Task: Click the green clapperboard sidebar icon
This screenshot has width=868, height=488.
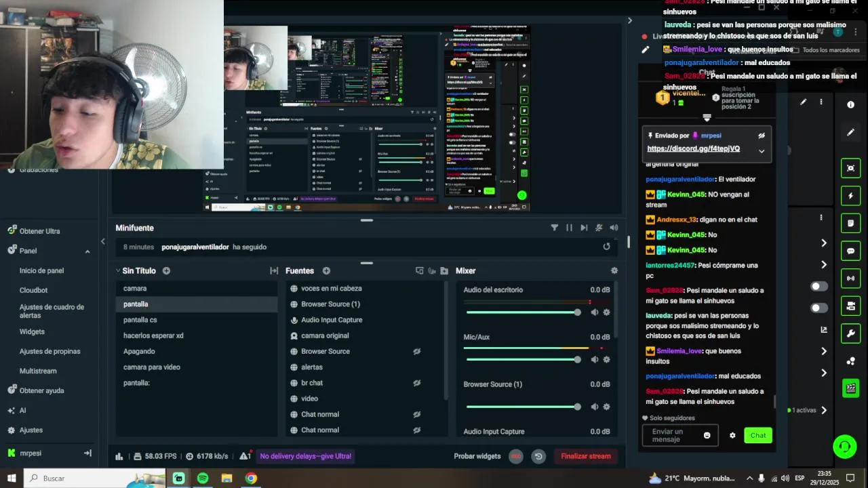Action: click(850, 388)
